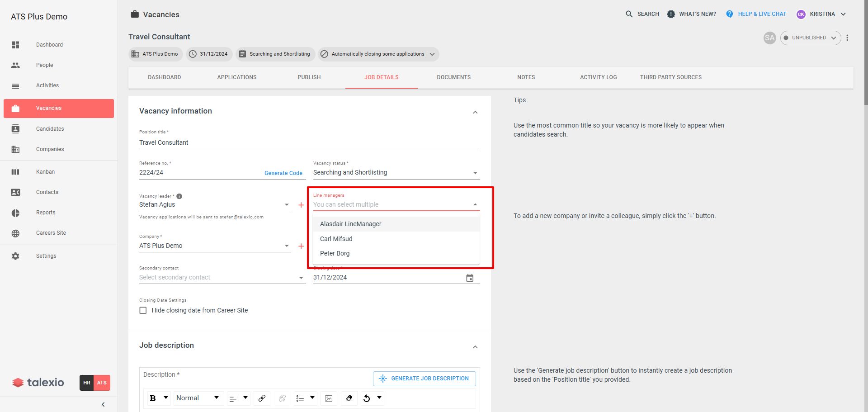Tick Hide closing date from Career Site
This screenshot has height=412, width=868.
pos(143,310)
